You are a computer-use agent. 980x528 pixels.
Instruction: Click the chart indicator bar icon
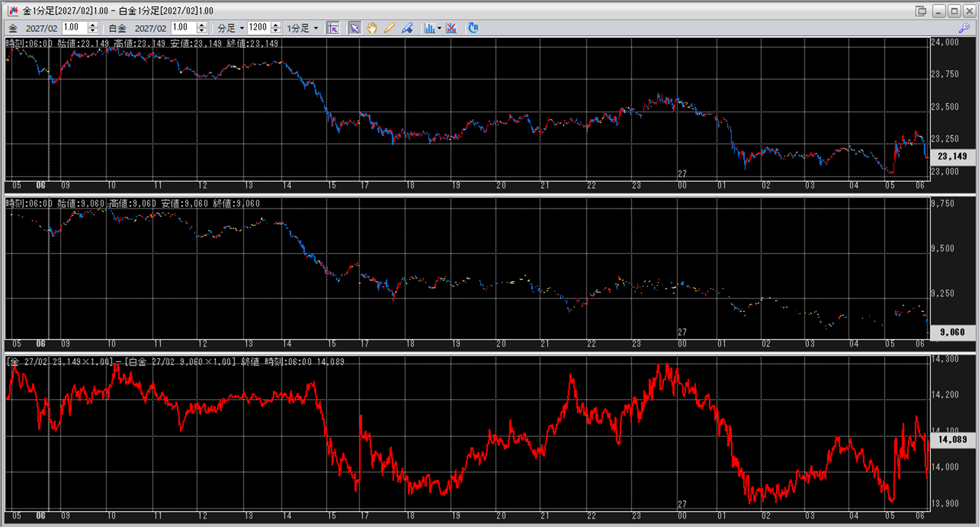(429, 28)
